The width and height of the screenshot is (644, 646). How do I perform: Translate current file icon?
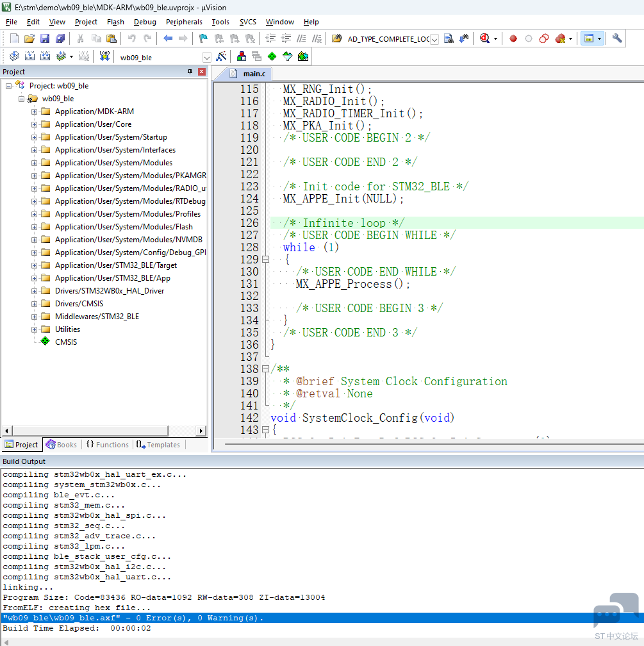pos(14,56)
